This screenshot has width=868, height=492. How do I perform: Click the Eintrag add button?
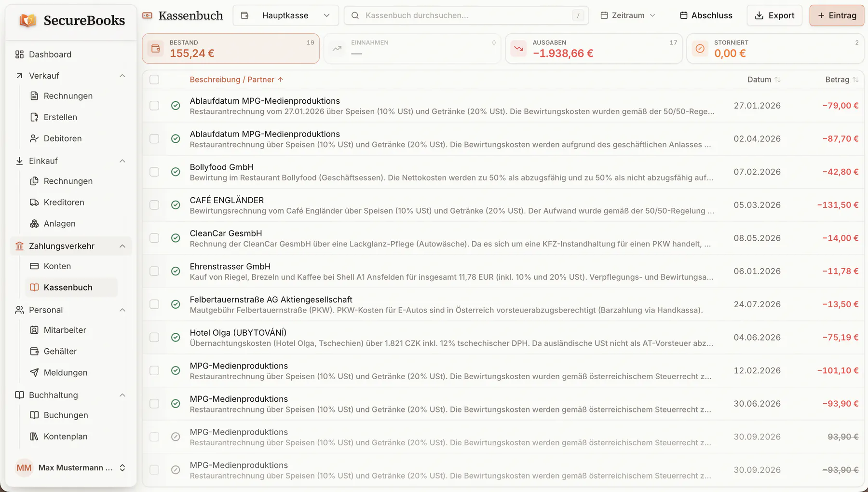click(x=837, y=15)
